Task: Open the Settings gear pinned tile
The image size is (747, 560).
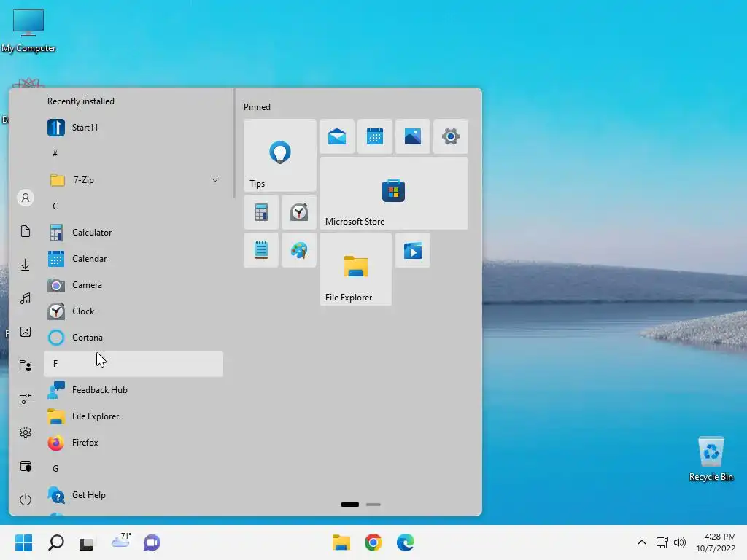Action: click(451, 136)
